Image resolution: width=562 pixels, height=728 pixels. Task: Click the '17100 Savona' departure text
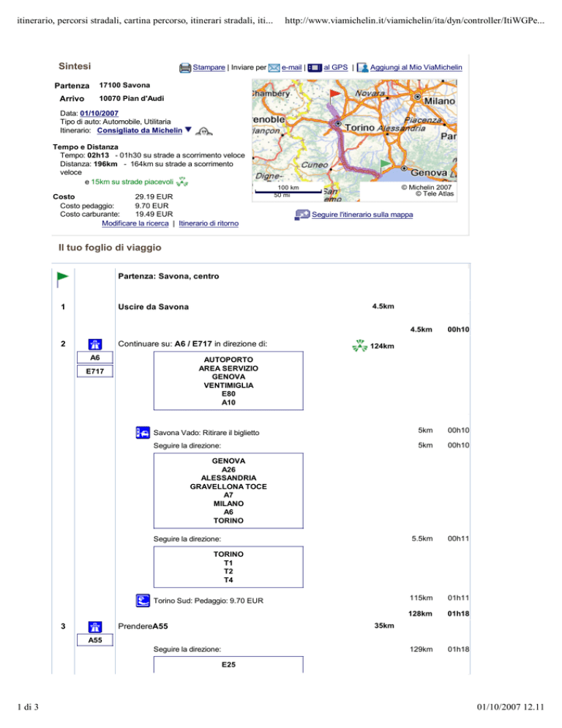pyautogui.click(x=124, y=86)
